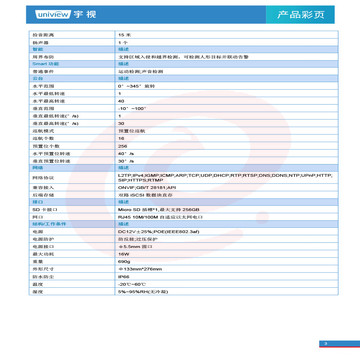The width and height of the screenshot is (360, 360).
Task: Select the L2TP,IPv4,IGMP network protocols cell
Action: [227, 177]
